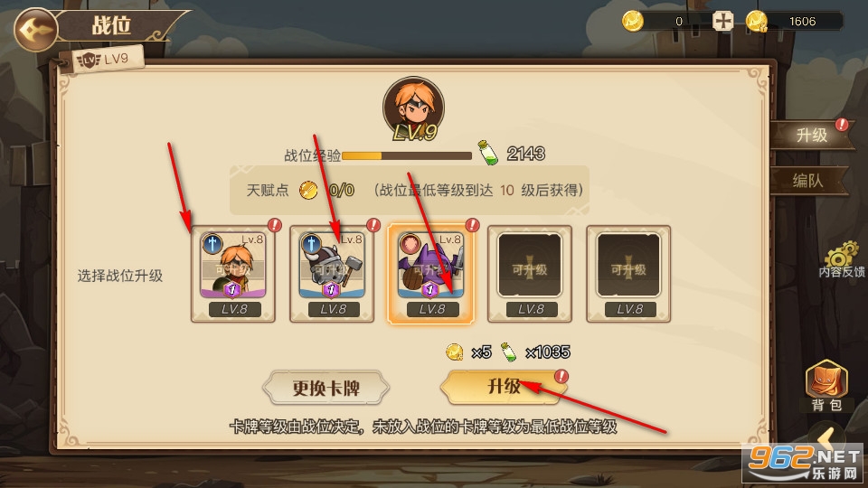
Task: Choose the fifth empty 可升级 slot
Action: coord(629,274)
